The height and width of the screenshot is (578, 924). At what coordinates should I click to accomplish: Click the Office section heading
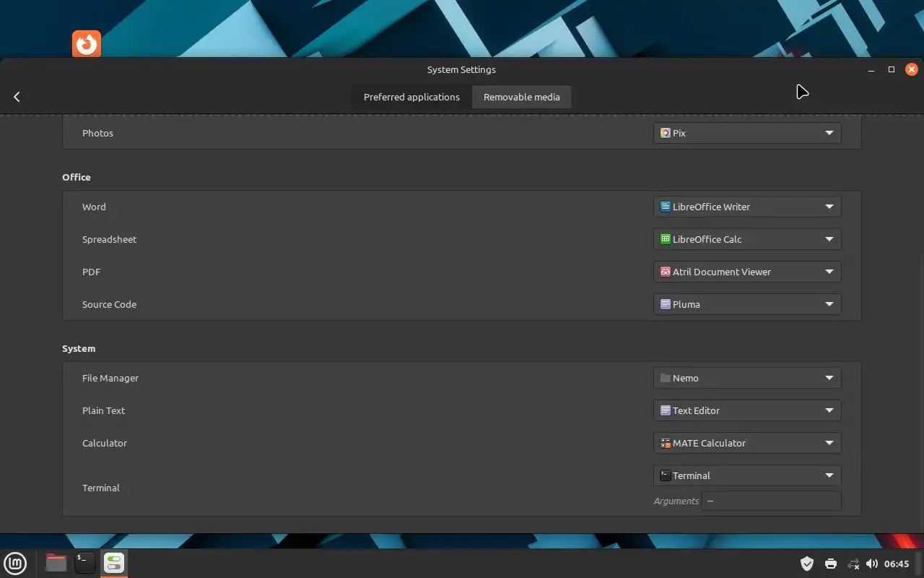coord(77,177)
